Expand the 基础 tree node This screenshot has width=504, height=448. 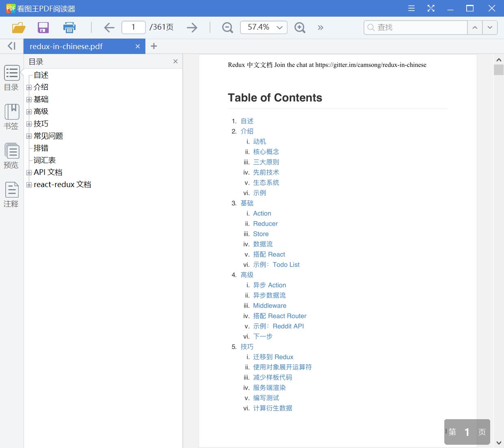coord(29,99)
